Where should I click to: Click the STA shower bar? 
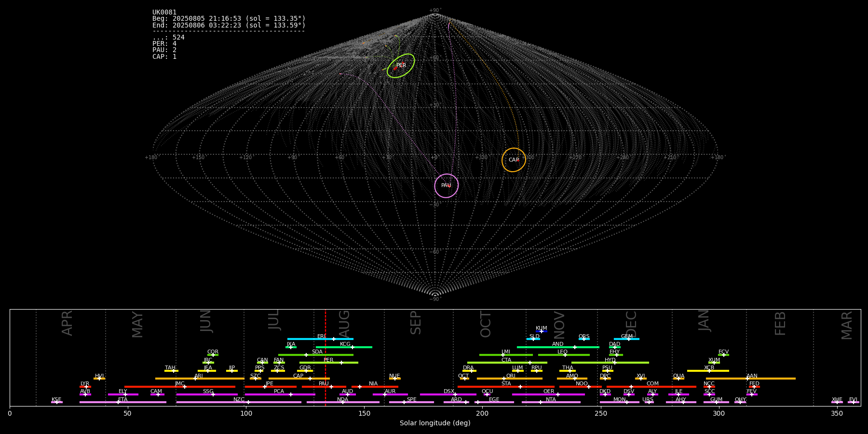(x=506, y=387)
